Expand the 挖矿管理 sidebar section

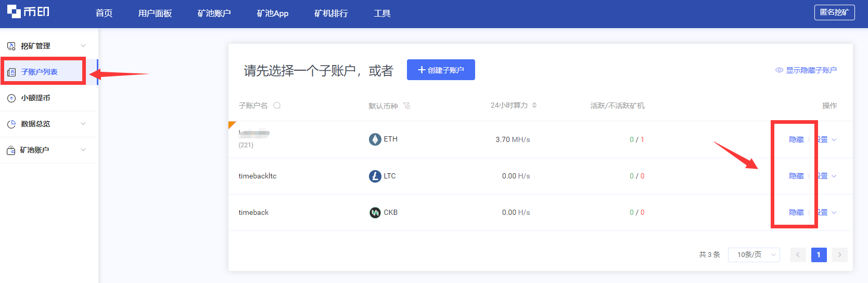[83, 46]
